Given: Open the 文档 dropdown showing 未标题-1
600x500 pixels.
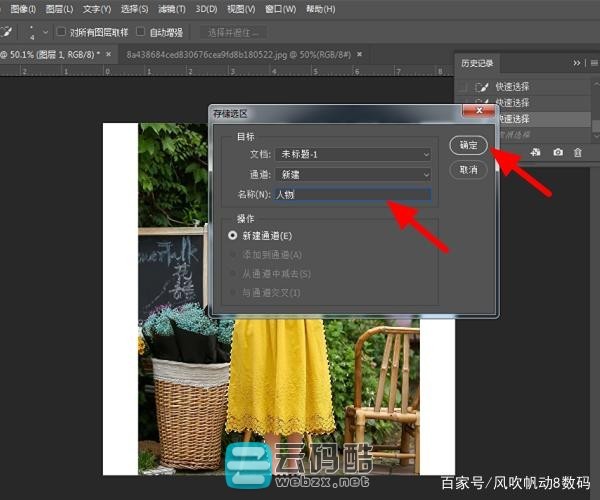Looking at the screenshot, I should pyautogui.click(x=352, y=154).
